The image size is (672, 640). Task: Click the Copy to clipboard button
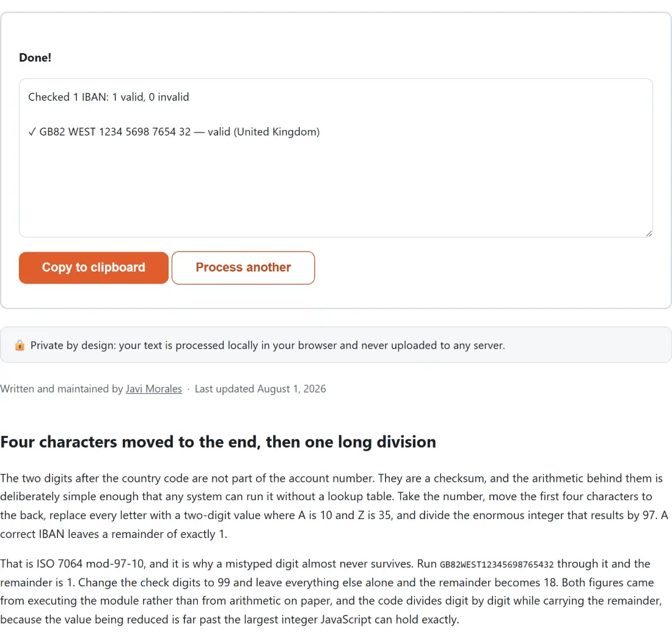click(x=93, y=267)
